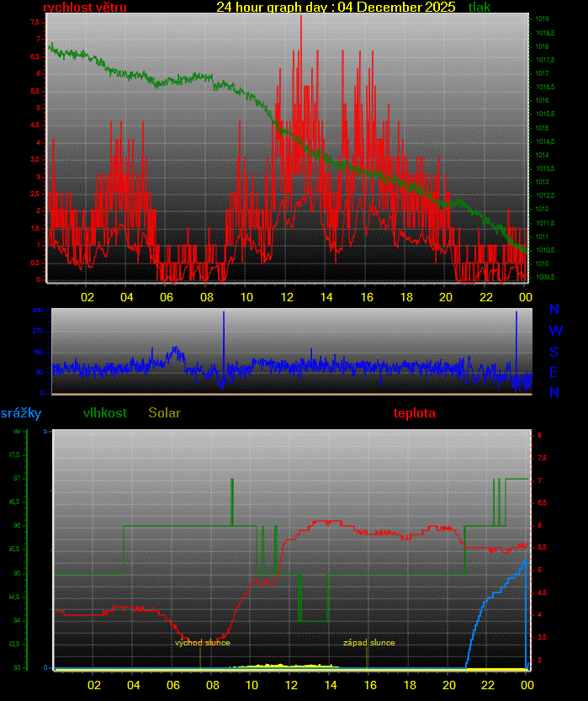Click hour '16' on the bottom temperature graph axis
The image size is (588, 701).
coord(368,685)
